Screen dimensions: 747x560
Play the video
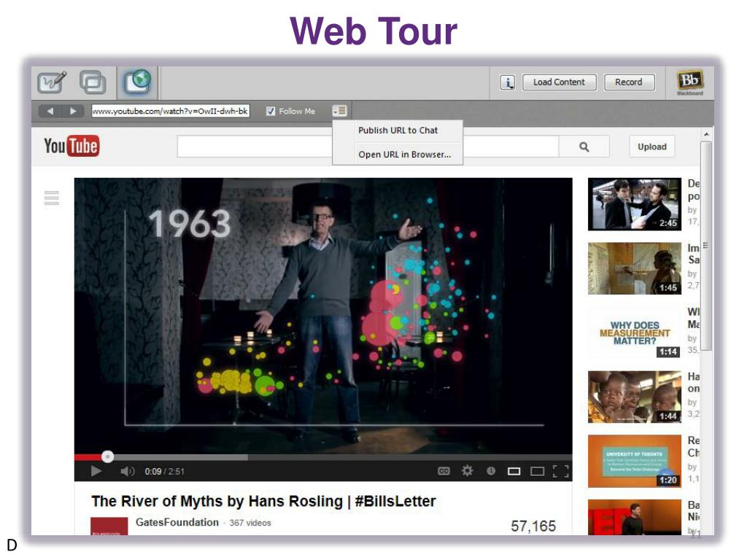click(x=96, y=471)
